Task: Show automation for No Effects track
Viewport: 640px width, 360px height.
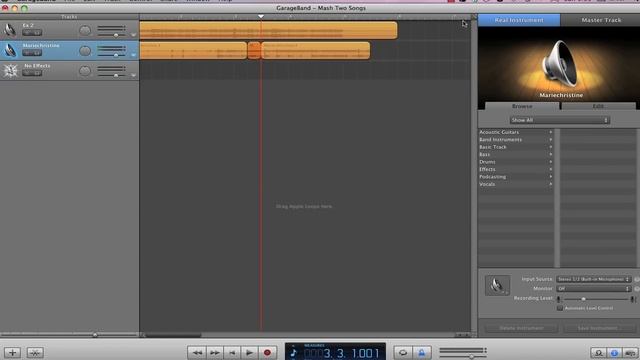Action: [x=133, y=76]
